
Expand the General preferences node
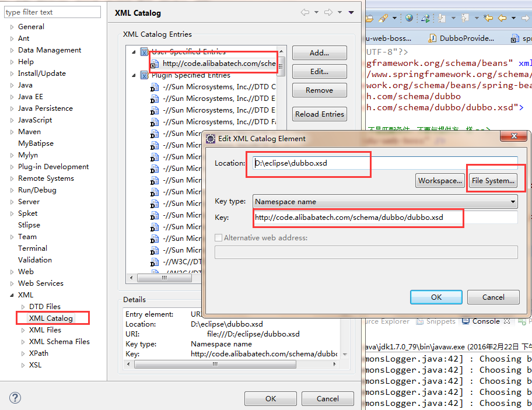click(12, 27)
